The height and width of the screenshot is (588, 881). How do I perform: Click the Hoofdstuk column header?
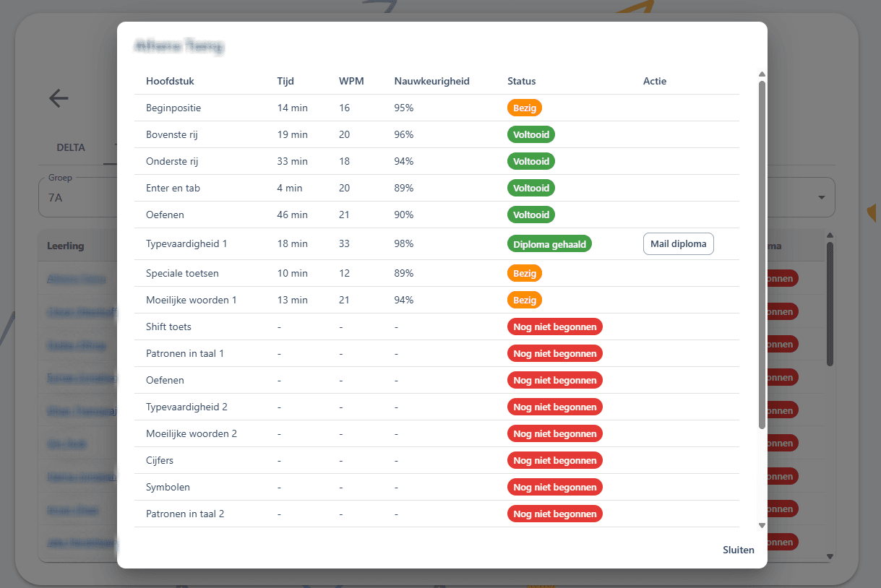[x=170, y=81]
